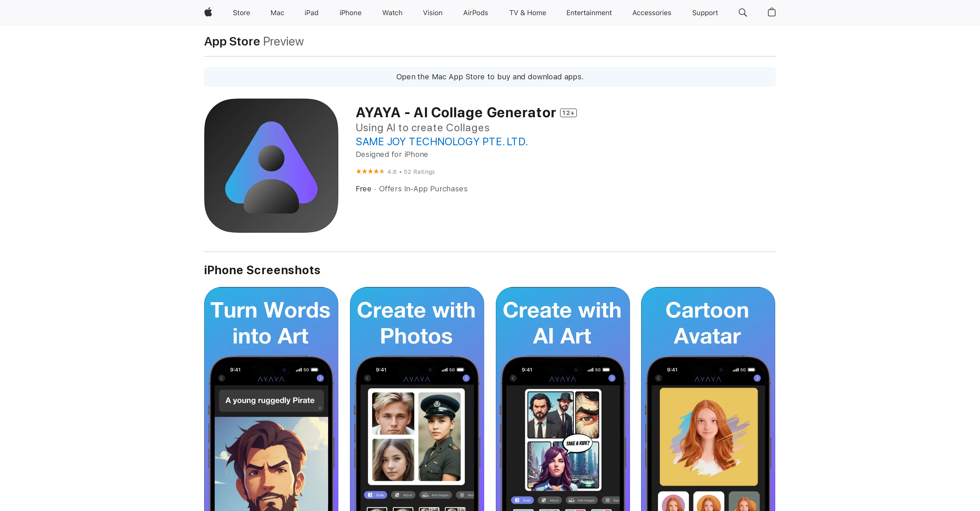Open the Support menu item
This screenshot has height=511, width=980.
(x=705, y=13)
